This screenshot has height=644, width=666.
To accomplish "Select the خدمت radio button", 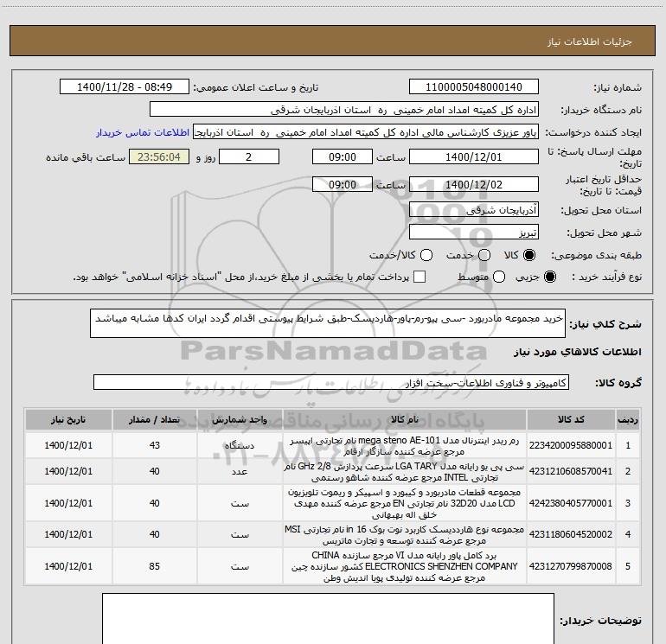I will (484, 255).
